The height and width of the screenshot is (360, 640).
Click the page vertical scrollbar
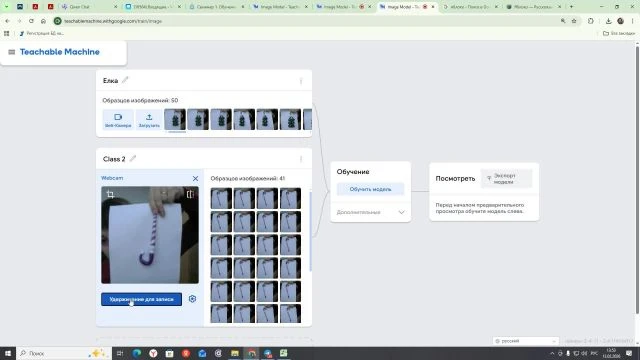(637, 180)
